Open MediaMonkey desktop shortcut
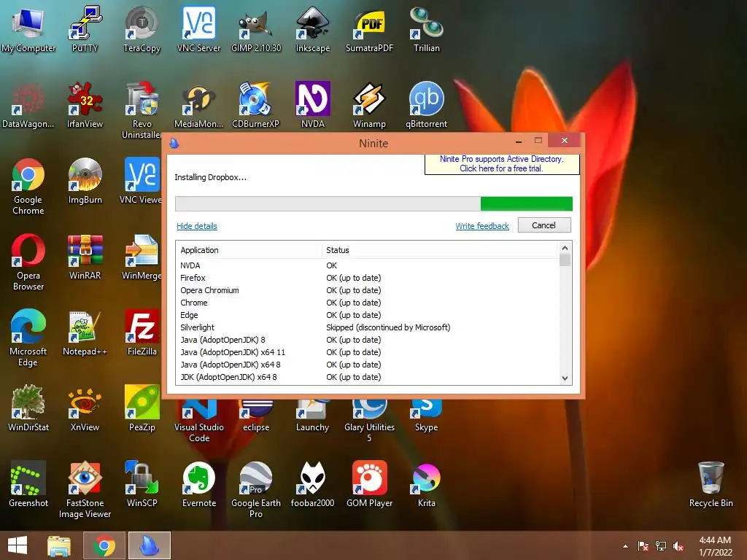The width and height of the screenshot is (747, 560). point(198,105)
